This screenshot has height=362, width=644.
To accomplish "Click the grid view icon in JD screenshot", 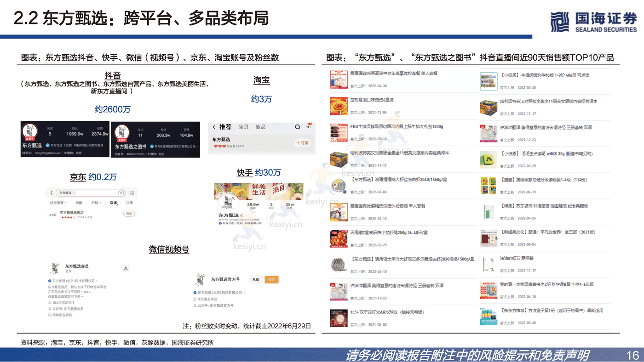I will tap(132, 193).
